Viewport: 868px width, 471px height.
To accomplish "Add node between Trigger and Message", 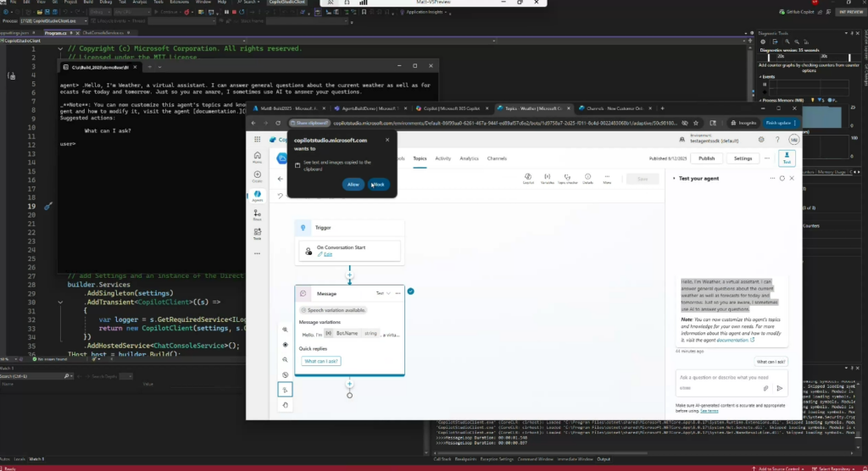I will coord(349,275).
